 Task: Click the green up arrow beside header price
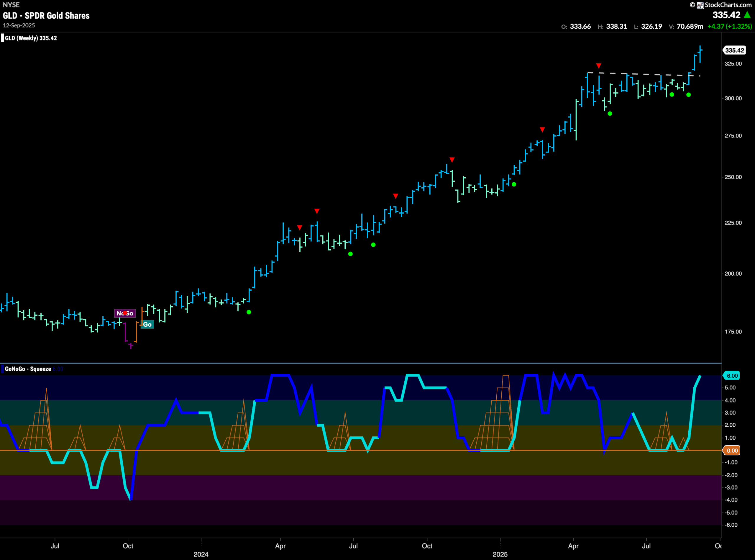tap(747, 15)
